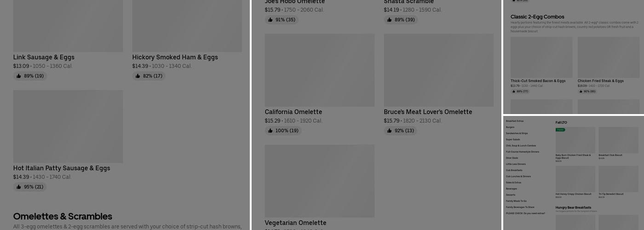Click thumbs-up icon under Link Sausage & Eggs

19,76
